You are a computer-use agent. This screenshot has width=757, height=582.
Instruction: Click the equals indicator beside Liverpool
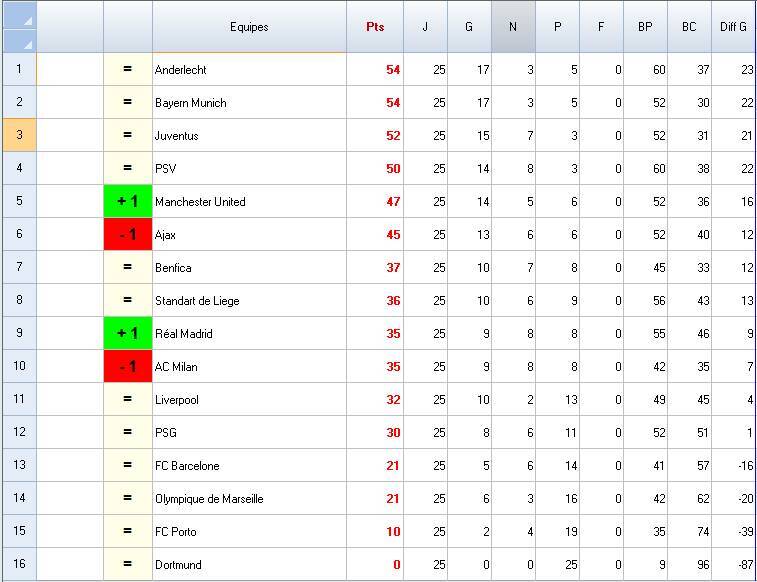(127, 400)
